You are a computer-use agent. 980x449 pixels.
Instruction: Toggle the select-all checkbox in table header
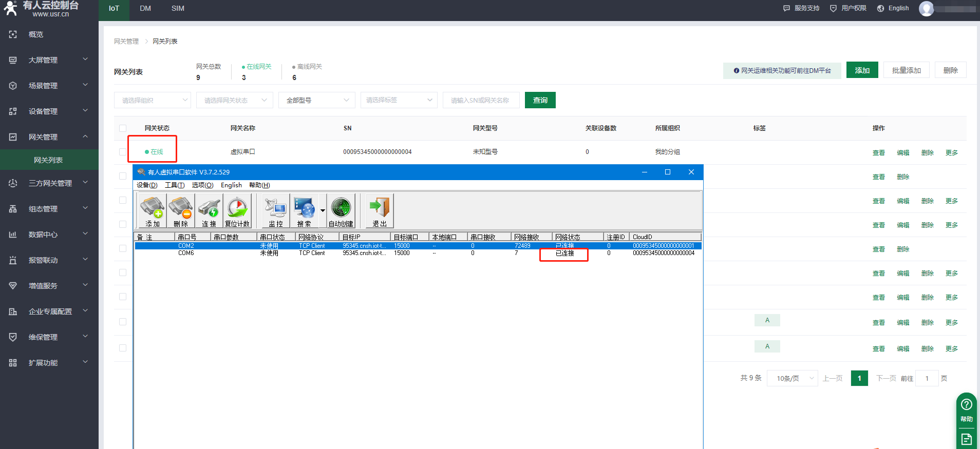coord(123,128)
